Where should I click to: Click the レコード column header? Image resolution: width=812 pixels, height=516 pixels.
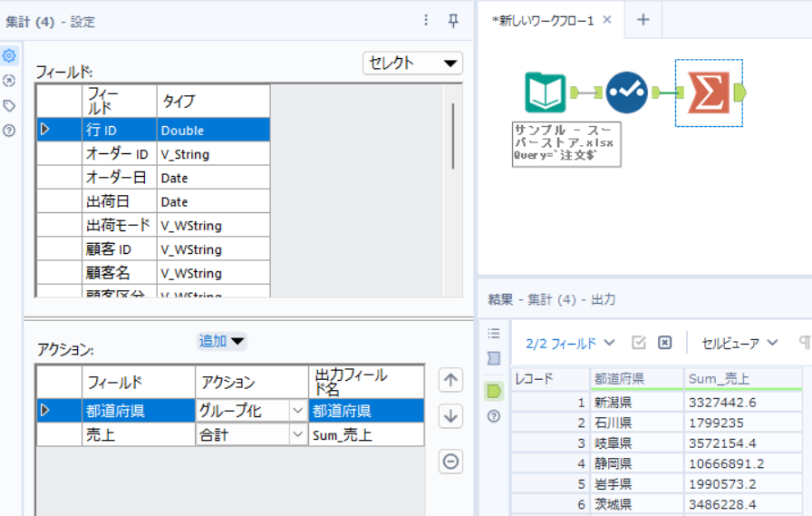tap(550, 379)
